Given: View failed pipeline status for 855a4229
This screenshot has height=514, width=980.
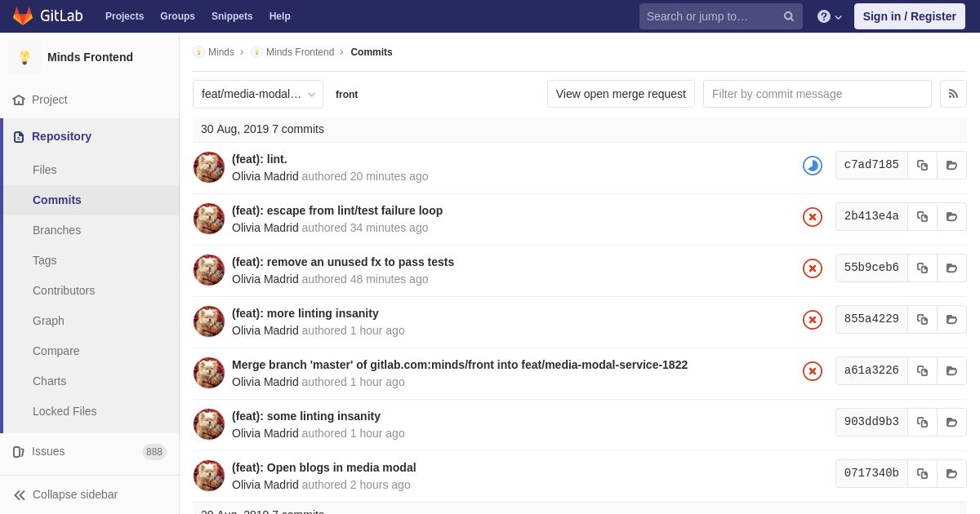Looking at the screenshot, I should [813, 320].
